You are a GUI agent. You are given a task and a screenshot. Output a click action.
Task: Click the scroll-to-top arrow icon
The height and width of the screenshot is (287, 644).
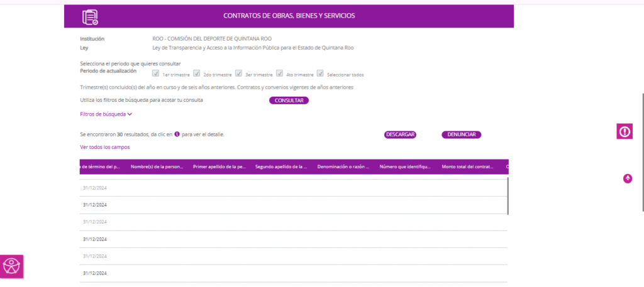tap(627, 178)
